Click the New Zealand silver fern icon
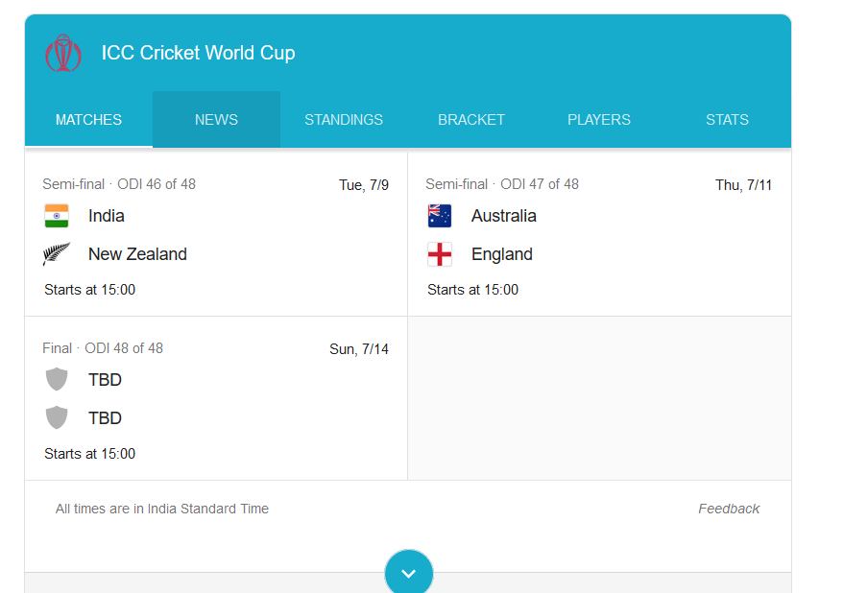Image resolution: width=868 pixels, height=593 pixels. pyautogui.click(x=57, y=254)
